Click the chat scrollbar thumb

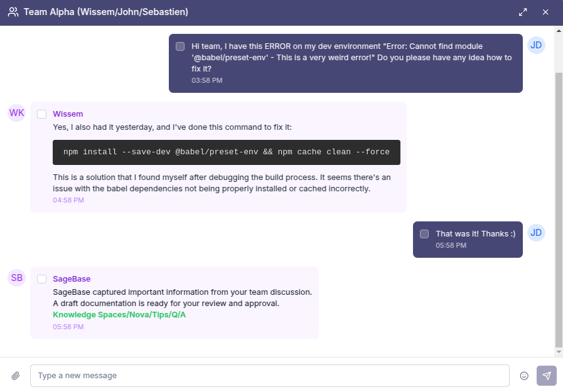tap(559, 210)
